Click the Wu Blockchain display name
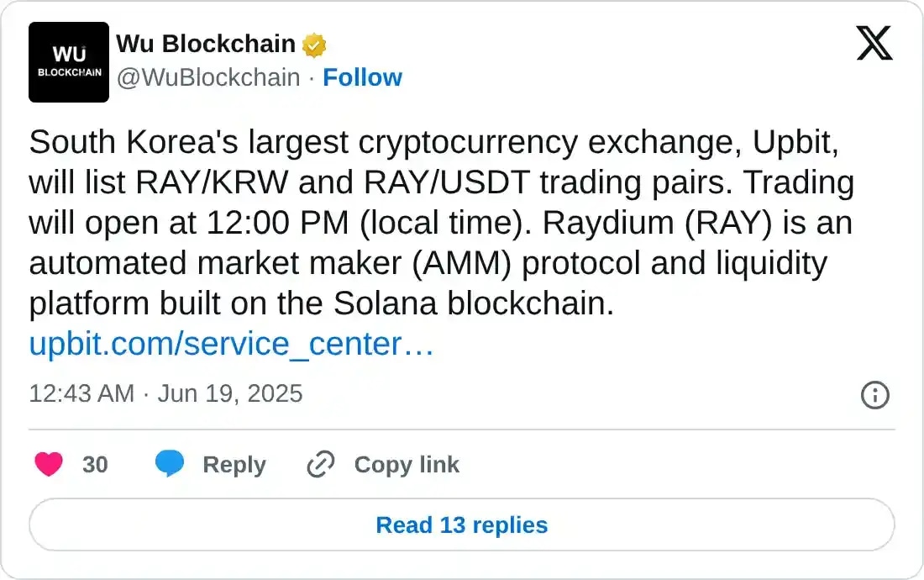The width and height of the screenshot is (924, 580). (x=206, y=44)
